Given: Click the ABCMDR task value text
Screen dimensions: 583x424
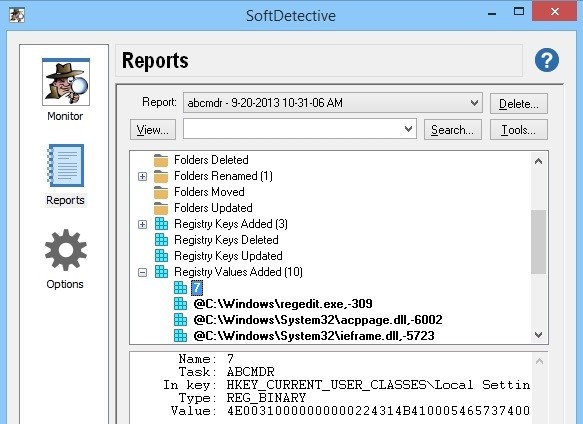Looking at the screenshot, I should (251, 372).
